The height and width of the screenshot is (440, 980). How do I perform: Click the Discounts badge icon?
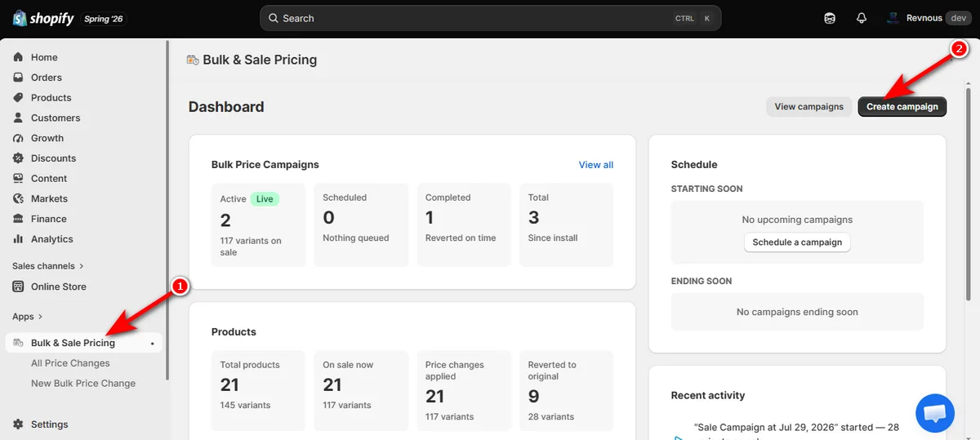(18, 158)
